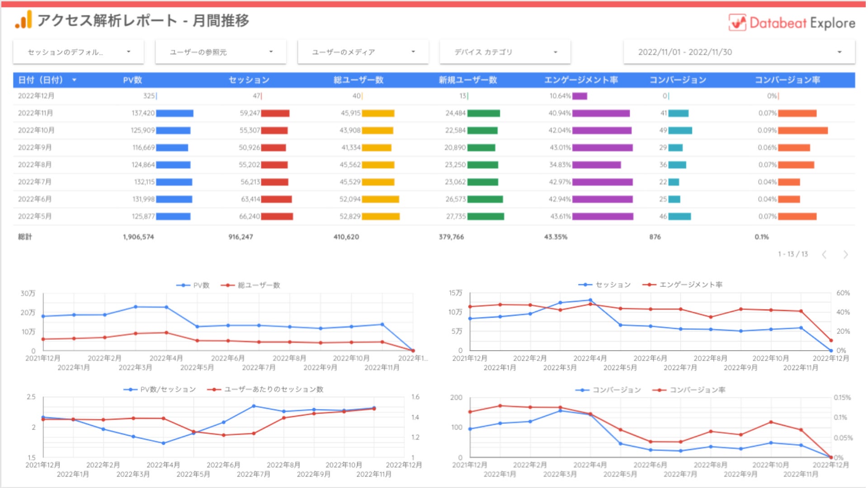The height and width of the screenshot is (488, 868).
Task: Click the orange analytics bar-chart logo icon
Action: tap(24, 20)
